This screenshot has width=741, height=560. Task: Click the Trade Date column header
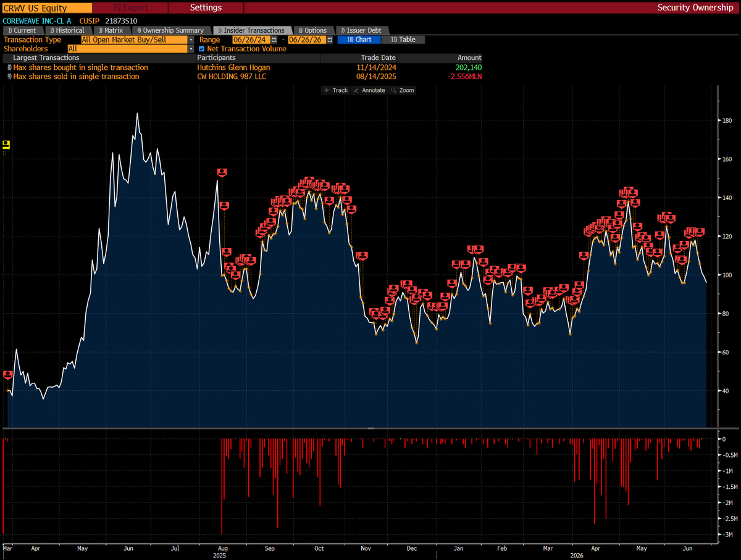click(x=378, y=58)
